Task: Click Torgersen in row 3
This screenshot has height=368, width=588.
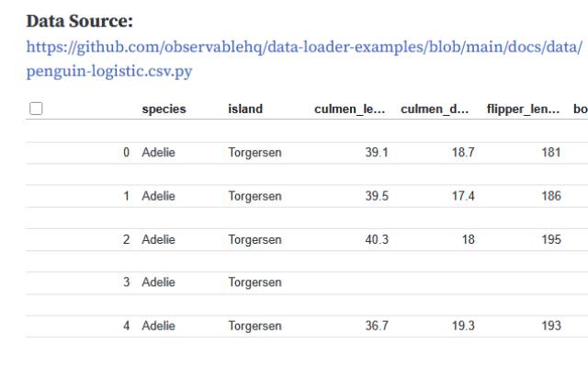Action: point(254,282)
